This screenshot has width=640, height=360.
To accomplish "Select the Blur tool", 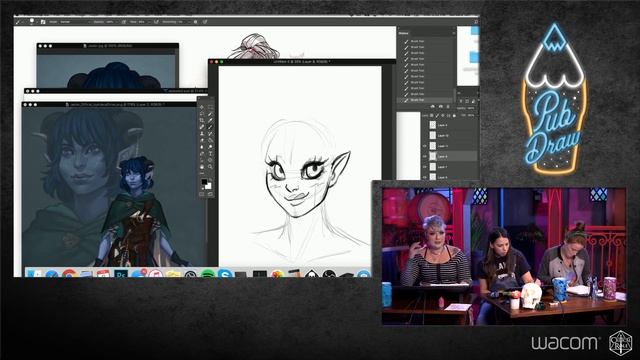I will click(202, 147).
